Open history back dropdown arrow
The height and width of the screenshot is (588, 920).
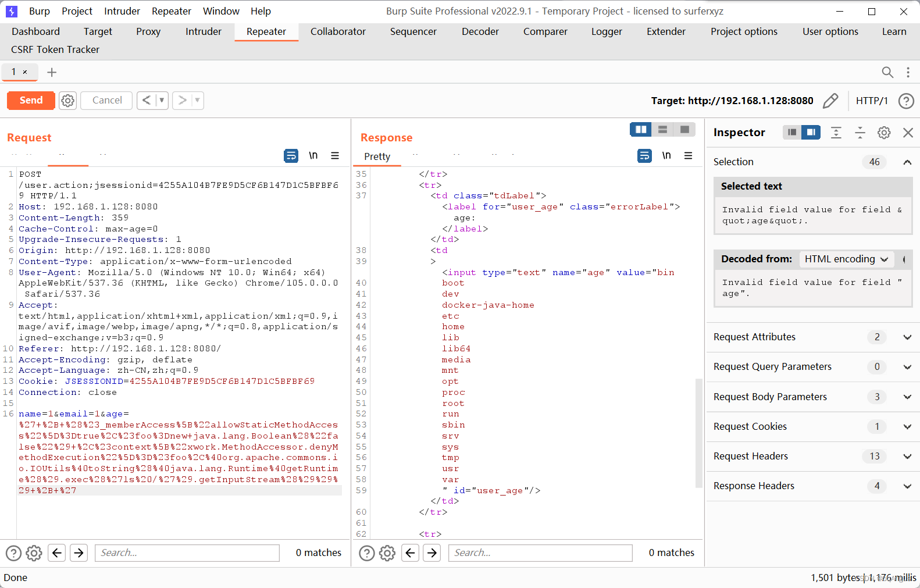coord(162,101)
